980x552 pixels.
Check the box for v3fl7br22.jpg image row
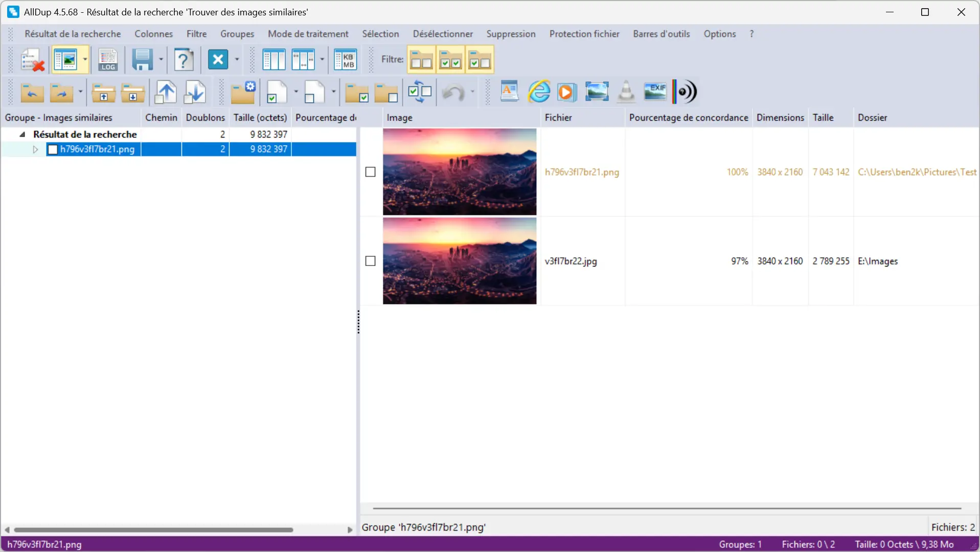371,261
